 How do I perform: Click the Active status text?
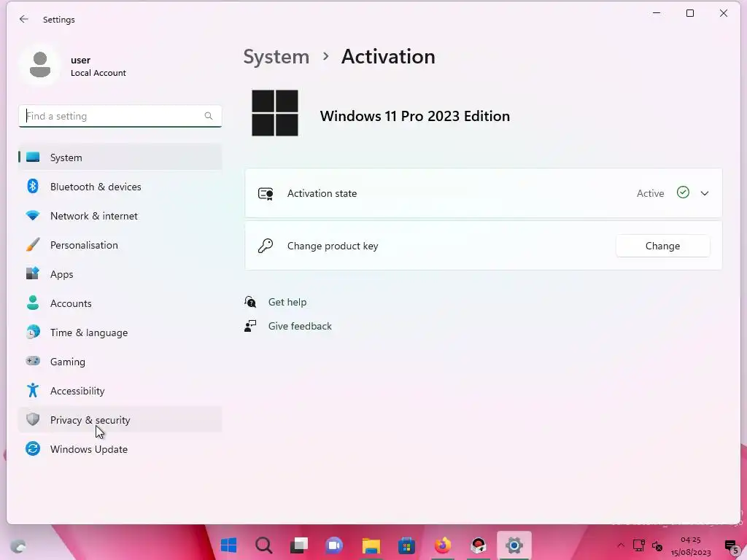650,193
